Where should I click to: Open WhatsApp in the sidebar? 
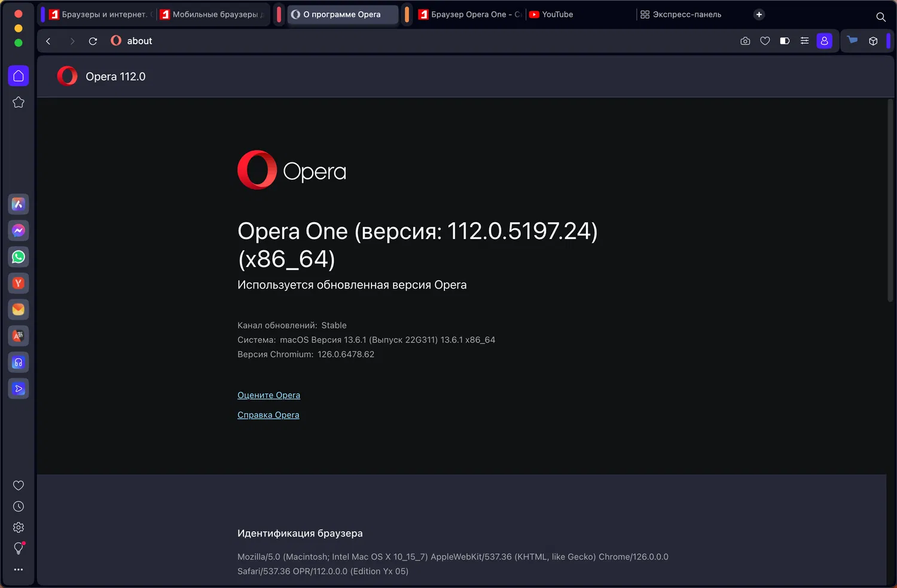pos(19,257)
